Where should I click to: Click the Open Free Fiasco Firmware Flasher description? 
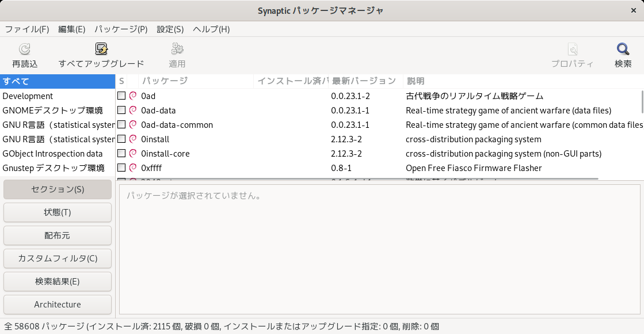click(474, 168)
